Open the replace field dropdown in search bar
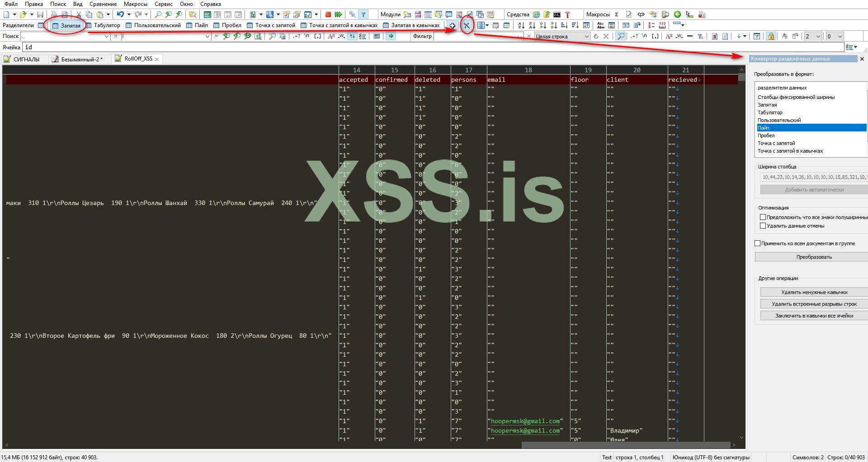Viewport: 868px width, 462px height. point(208,36)
